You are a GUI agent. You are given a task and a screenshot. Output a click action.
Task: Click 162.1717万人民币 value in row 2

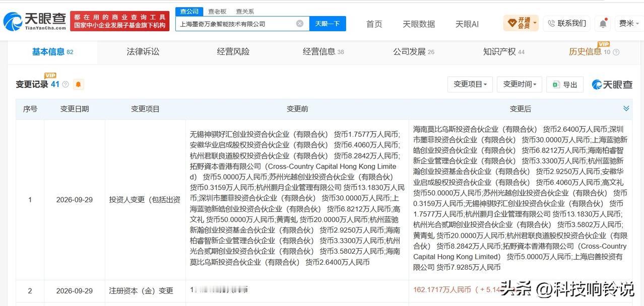(x=442, y=290)
